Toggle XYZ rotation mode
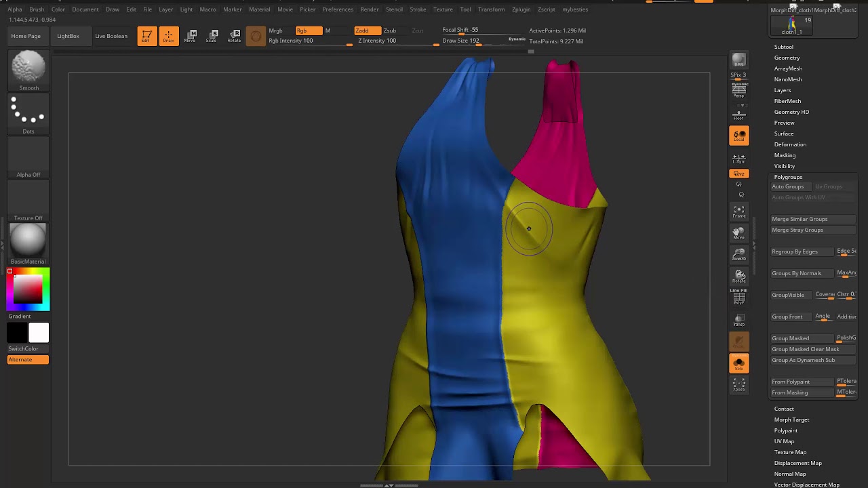The image size is (868, 488). (739, 174)
